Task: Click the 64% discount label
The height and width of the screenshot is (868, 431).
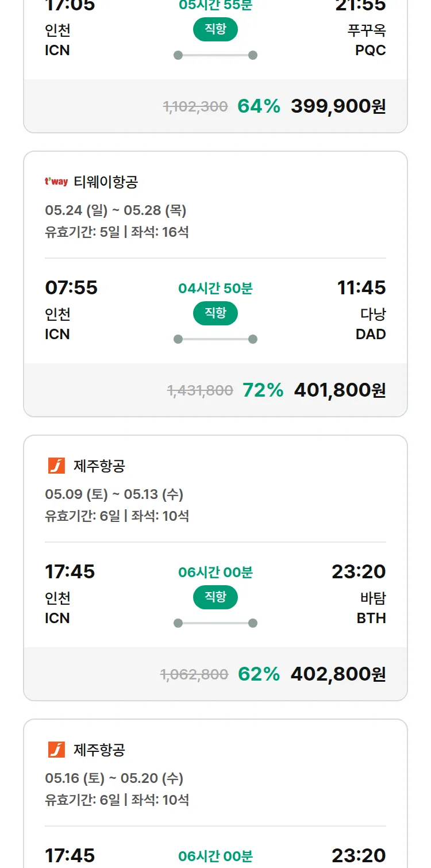Action: 259,106
